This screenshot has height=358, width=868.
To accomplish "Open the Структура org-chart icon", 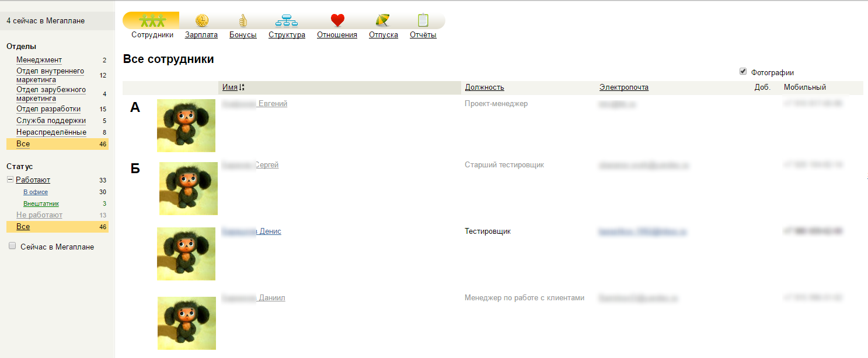I will tap(287, 20).
